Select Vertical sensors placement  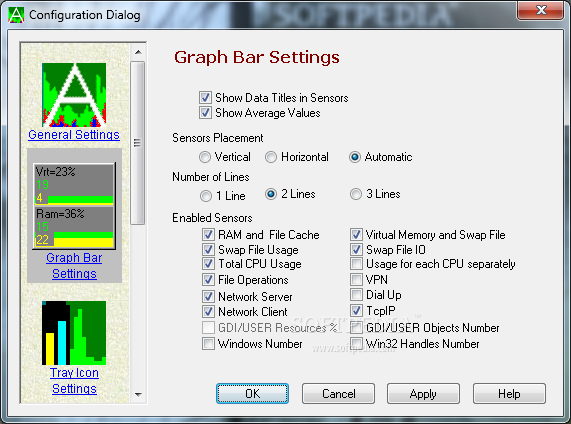pyautogui.click(x=205, y=157)
